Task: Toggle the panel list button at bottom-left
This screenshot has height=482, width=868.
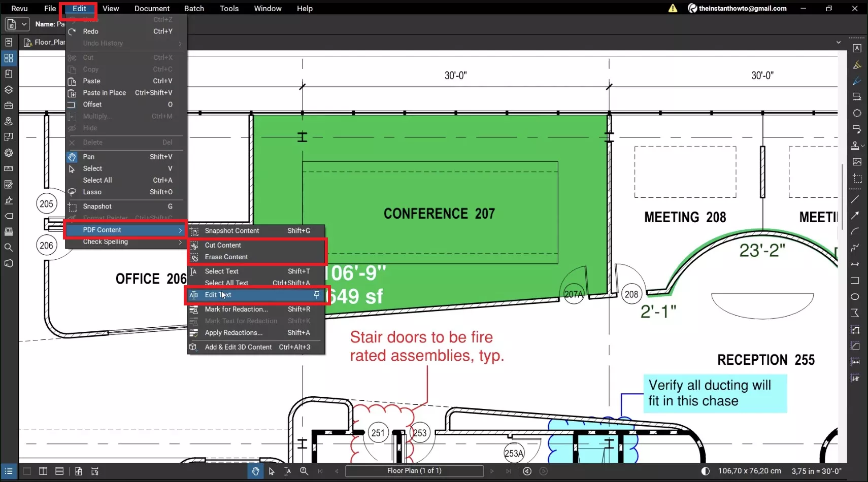Action: tap(9, 471)
